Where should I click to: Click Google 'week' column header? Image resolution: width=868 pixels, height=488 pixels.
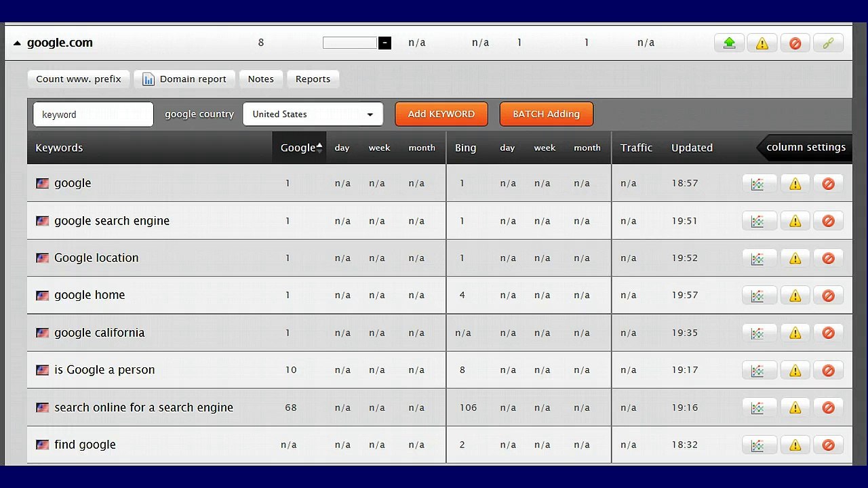tap(379, 148)
